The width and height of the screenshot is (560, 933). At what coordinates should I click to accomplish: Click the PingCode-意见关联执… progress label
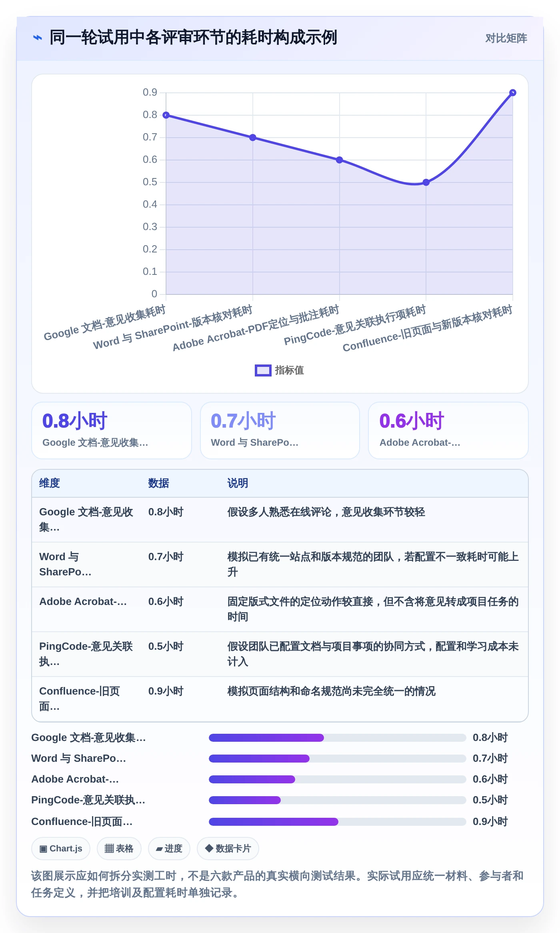(x=88, y=800)
